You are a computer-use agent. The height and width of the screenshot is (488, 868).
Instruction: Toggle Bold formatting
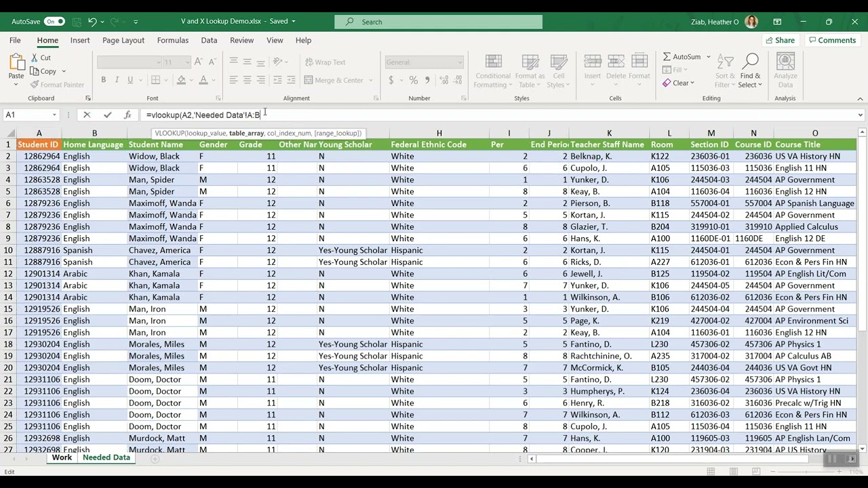coord(104,80)
